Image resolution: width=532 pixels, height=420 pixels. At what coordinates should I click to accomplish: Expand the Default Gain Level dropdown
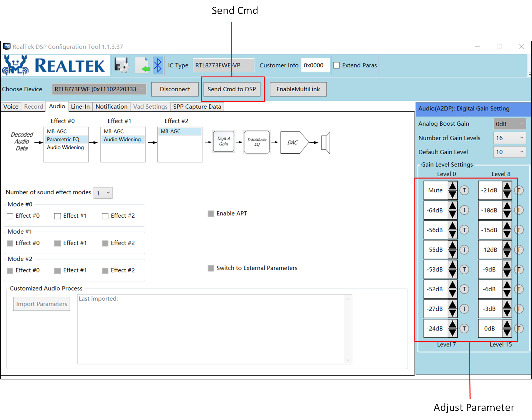point(509,152)
